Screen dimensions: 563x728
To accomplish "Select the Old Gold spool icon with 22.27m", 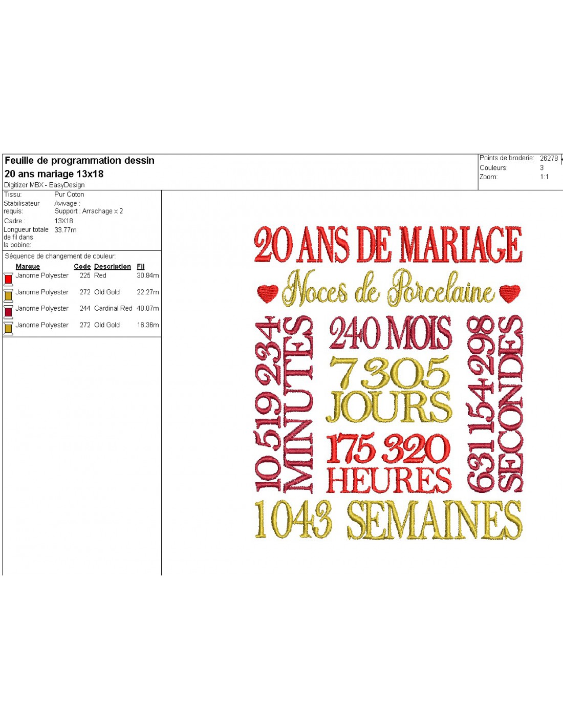I will click(x=8, y=295).
